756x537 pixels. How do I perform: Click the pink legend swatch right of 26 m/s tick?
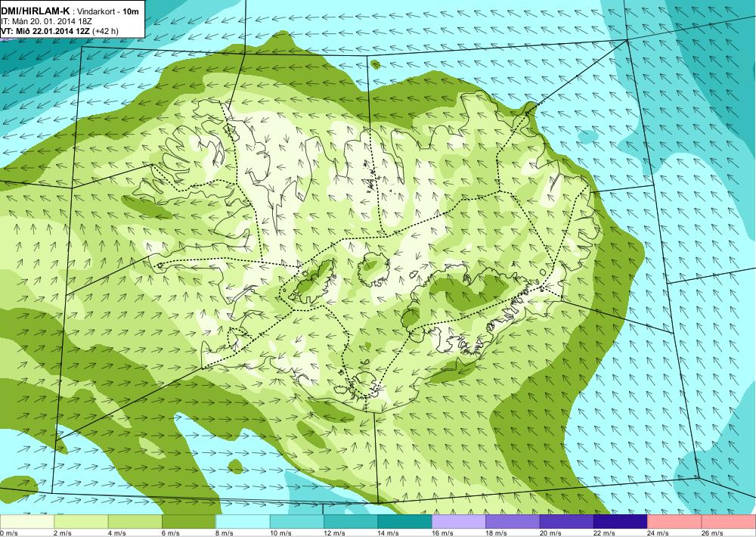(729, 522)
